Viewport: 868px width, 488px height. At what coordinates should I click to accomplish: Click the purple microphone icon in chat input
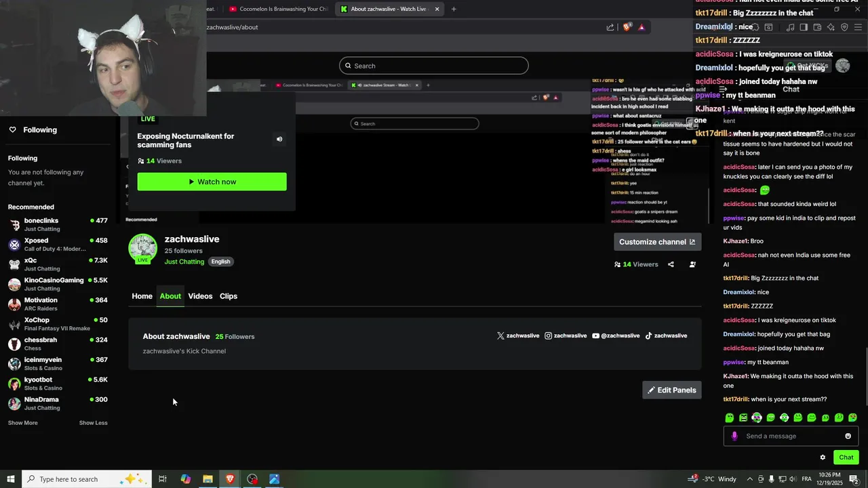click(734, 436)
